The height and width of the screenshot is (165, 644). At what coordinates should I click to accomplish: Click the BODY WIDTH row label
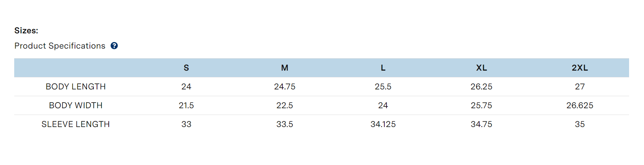coord(76,105)
